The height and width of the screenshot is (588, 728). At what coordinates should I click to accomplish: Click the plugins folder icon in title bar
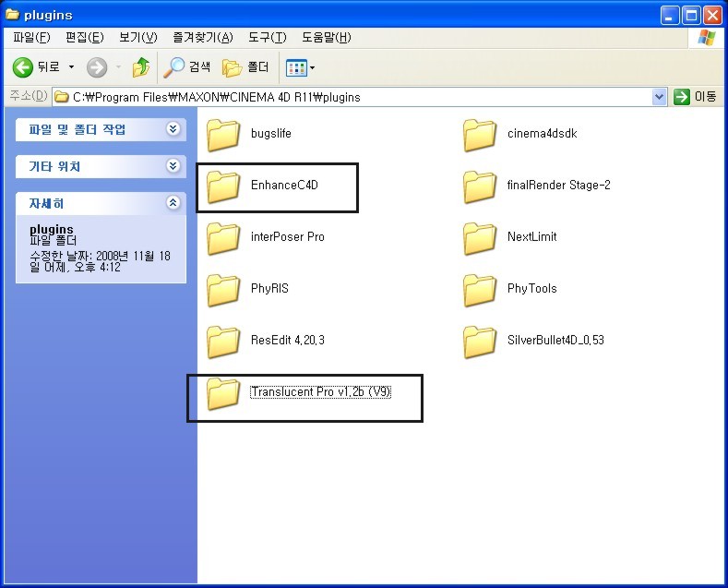(x=13, y=15)
